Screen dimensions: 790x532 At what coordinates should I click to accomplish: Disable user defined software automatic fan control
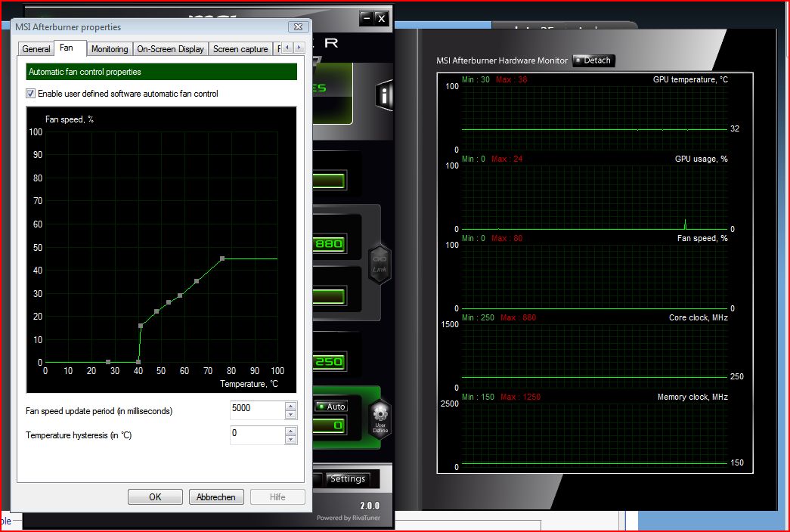click(31, 93)
